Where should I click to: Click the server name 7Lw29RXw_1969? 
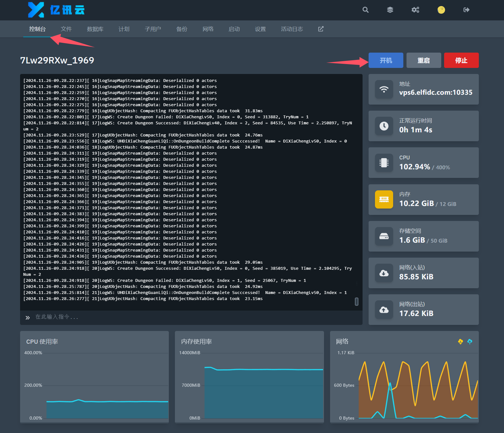[57, 60]
